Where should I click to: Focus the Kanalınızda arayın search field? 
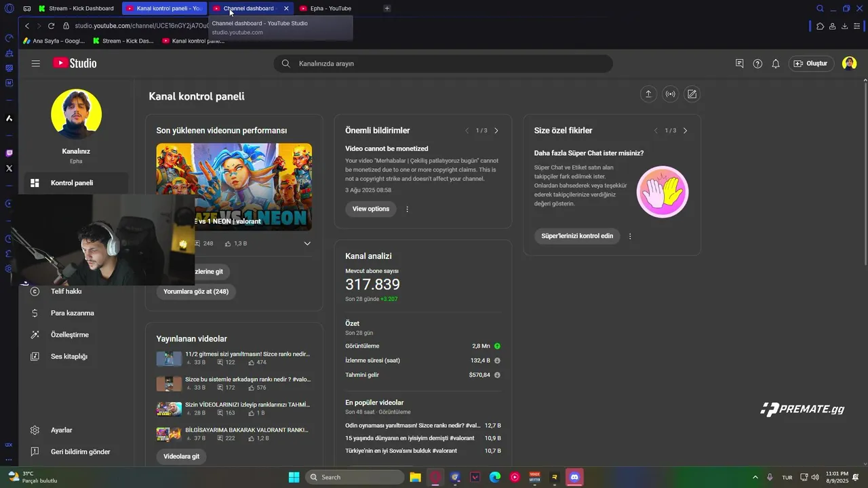(443, 63)
